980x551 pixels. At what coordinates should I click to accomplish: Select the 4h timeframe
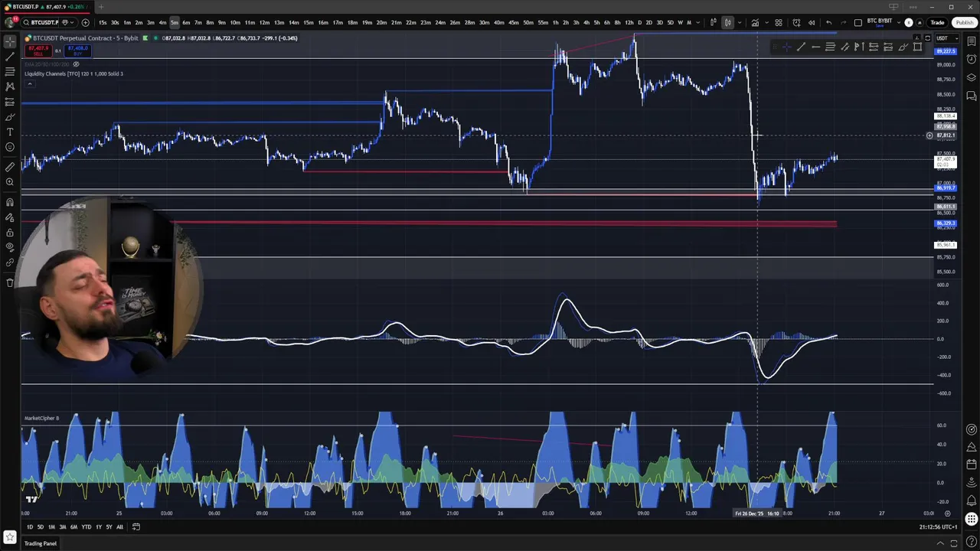pyautogui.click(x=586, y=22)
